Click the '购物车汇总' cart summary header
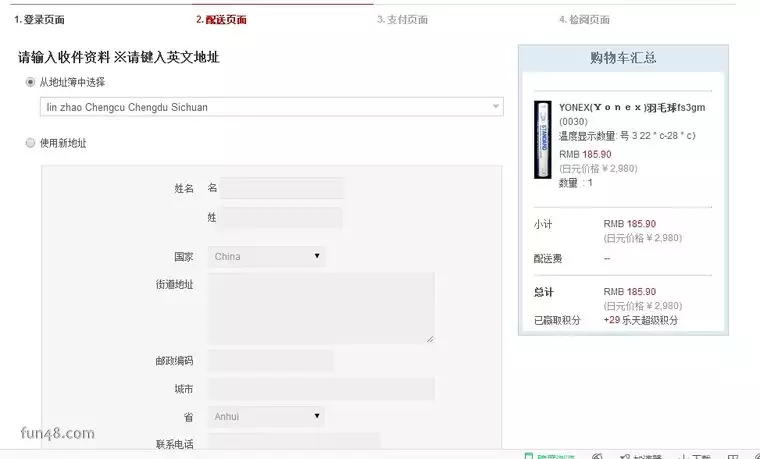Viewport: 760px width, 459px height. 623,58
